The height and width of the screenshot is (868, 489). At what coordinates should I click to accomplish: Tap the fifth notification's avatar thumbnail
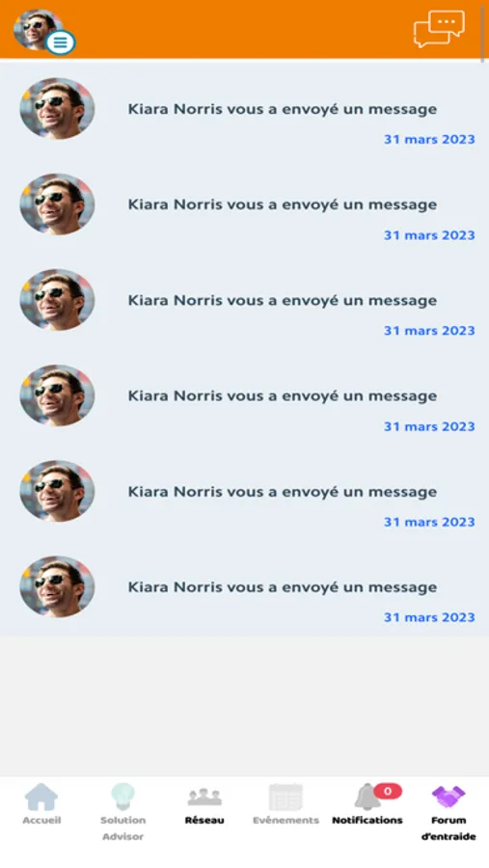coord(57,491)
